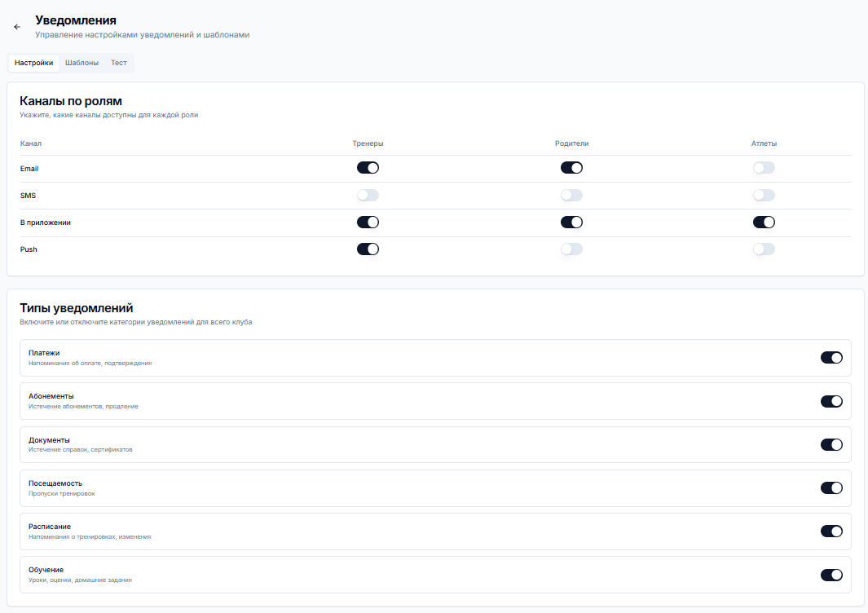Turn on SMS for Родители
Viewport: 868px width, 613px height.
pos(571,196)
